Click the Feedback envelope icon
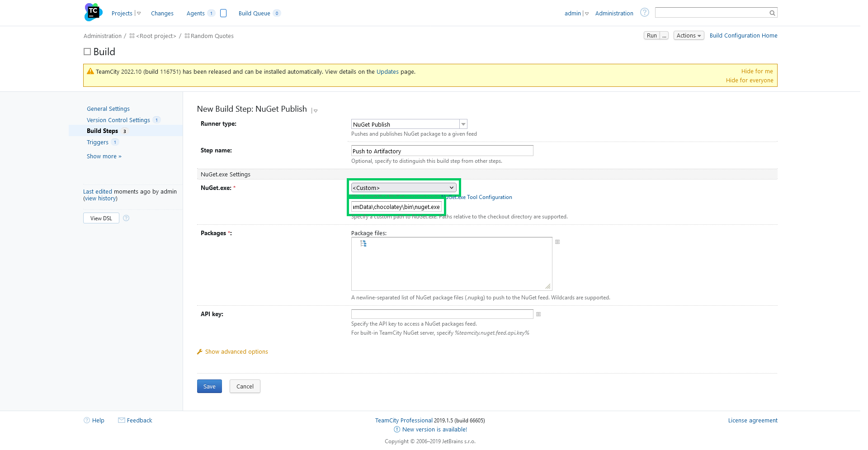 [x=122, y=420]
